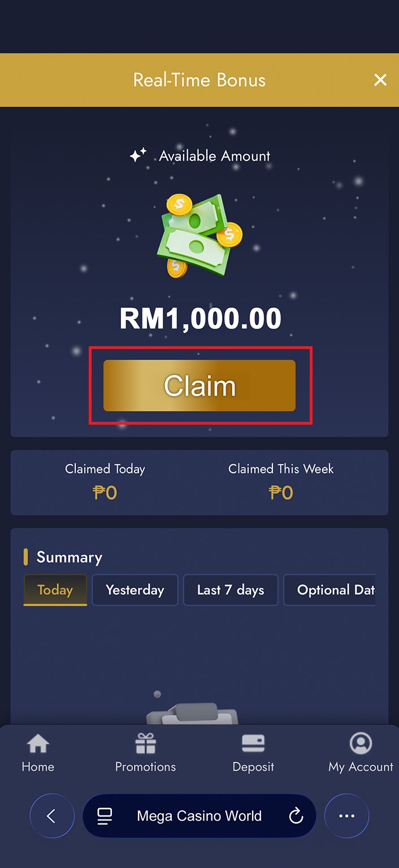Tap the money and coins illustration
This screenshot has height=868, width=399.
coord(199,235)
